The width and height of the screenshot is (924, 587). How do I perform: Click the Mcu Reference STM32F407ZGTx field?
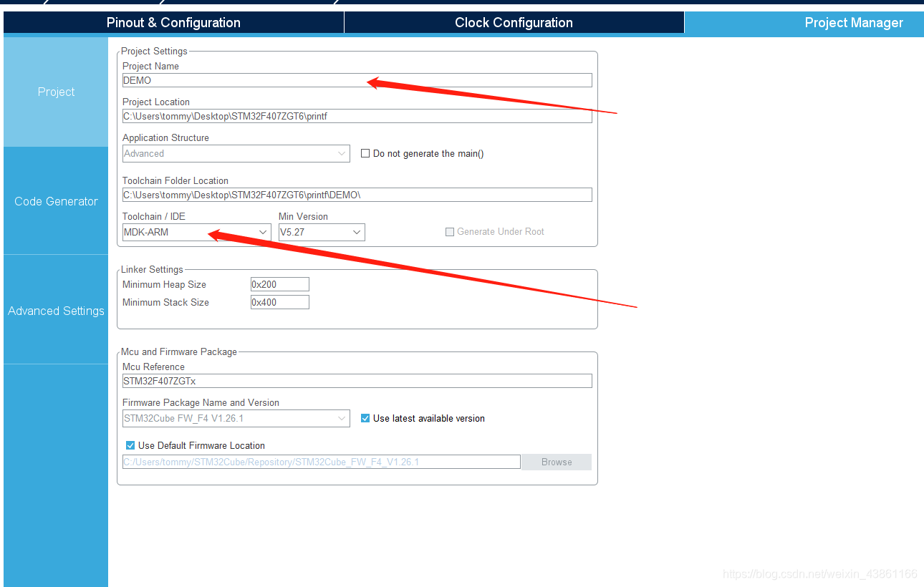tap(357, 381)
